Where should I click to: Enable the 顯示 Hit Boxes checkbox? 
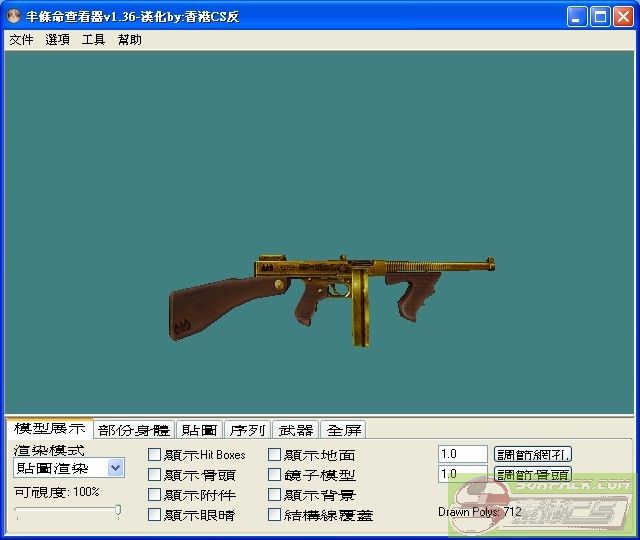coord(155,455)
